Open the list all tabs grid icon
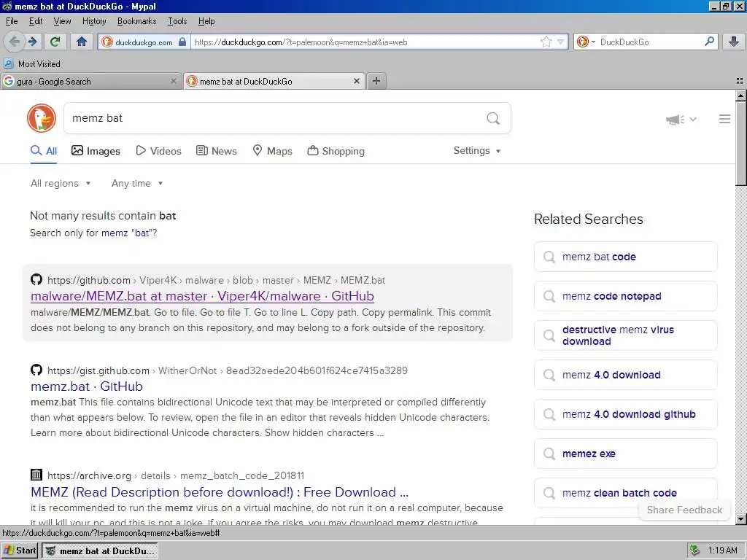Viewport: 747px width, 560px height. click(x=740, y=81)
